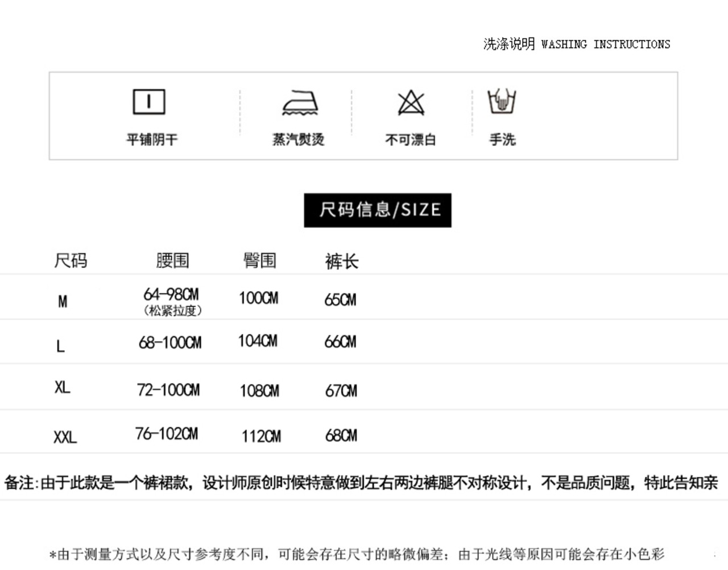Click the steam ironing icon
This screenshot has width=728, height=570.
click(300, 103)
